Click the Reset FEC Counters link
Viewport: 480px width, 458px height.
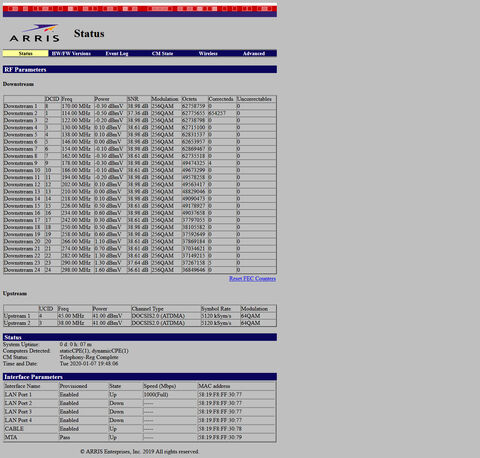pos(252,279)
